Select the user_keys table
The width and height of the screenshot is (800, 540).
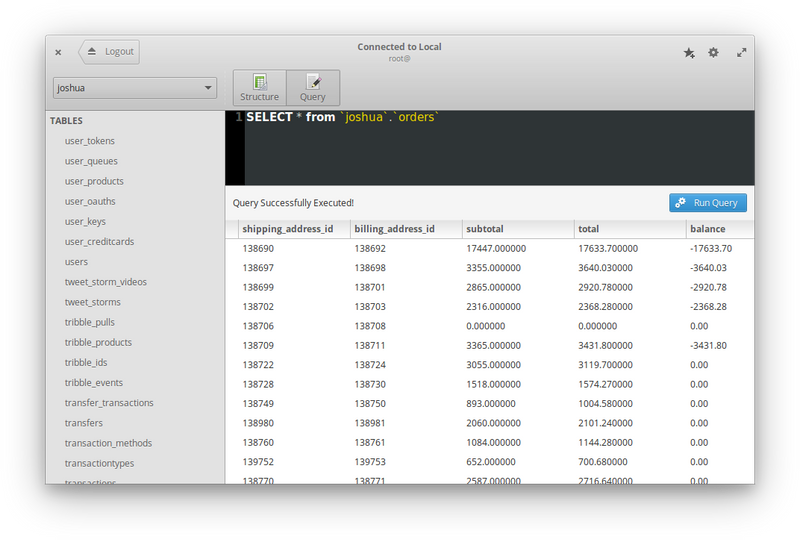pos(85,222)
